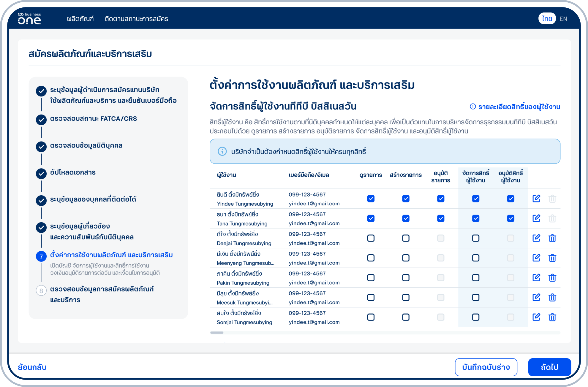Image resolution: width=588 pixels, height=387 pixels.
Task: Click the ttb business one logo
Action: [x=29, y=18]
